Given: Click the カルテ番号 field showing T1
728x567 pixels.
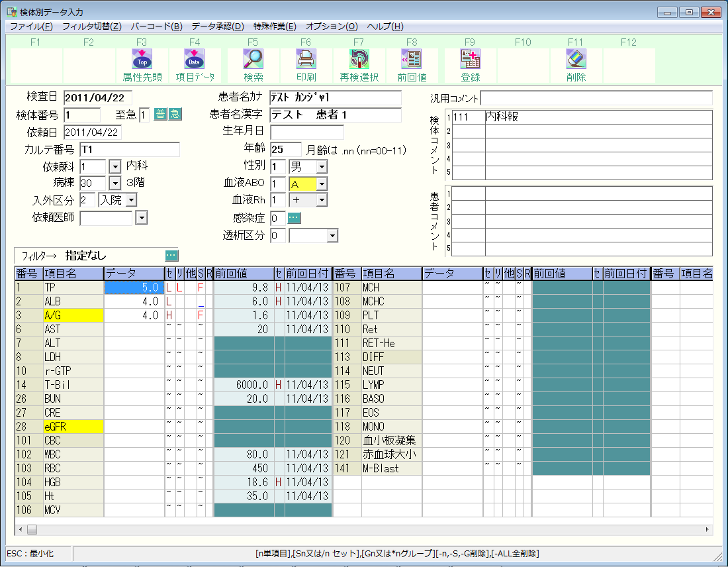Looking at the screenshot, I should pyautogui.click(x=130, y=149).
